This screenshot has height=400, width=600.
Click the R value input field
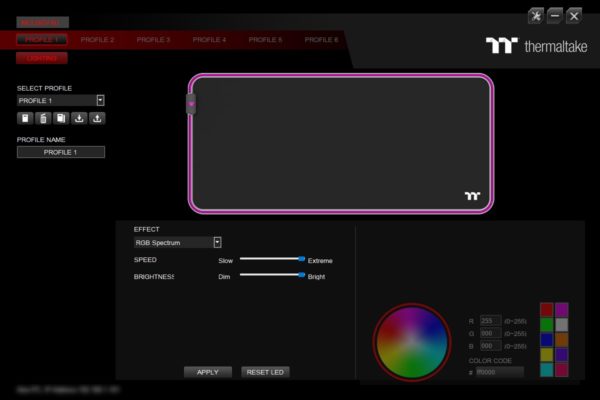[x=491, y=321]
